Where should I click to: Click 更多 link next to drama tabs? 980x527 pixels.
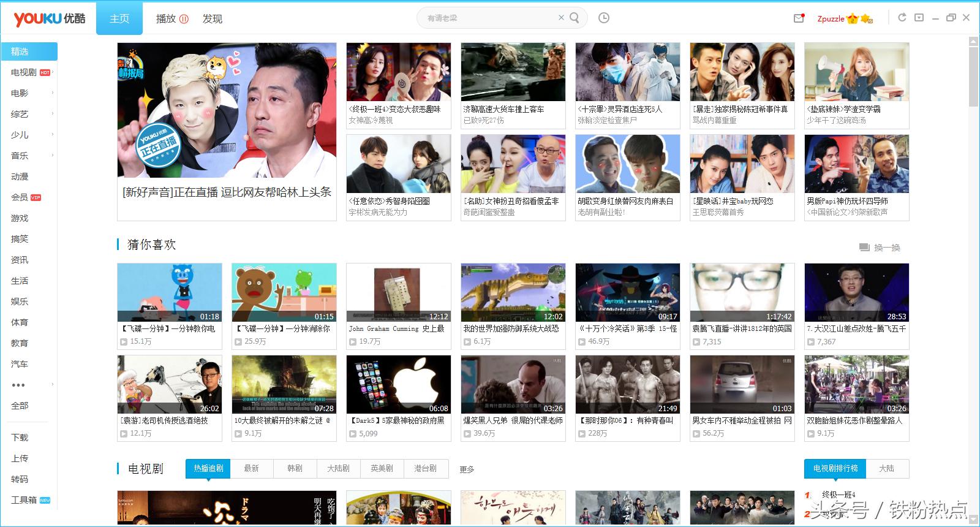pyautogui.click(x=467, y=469)
